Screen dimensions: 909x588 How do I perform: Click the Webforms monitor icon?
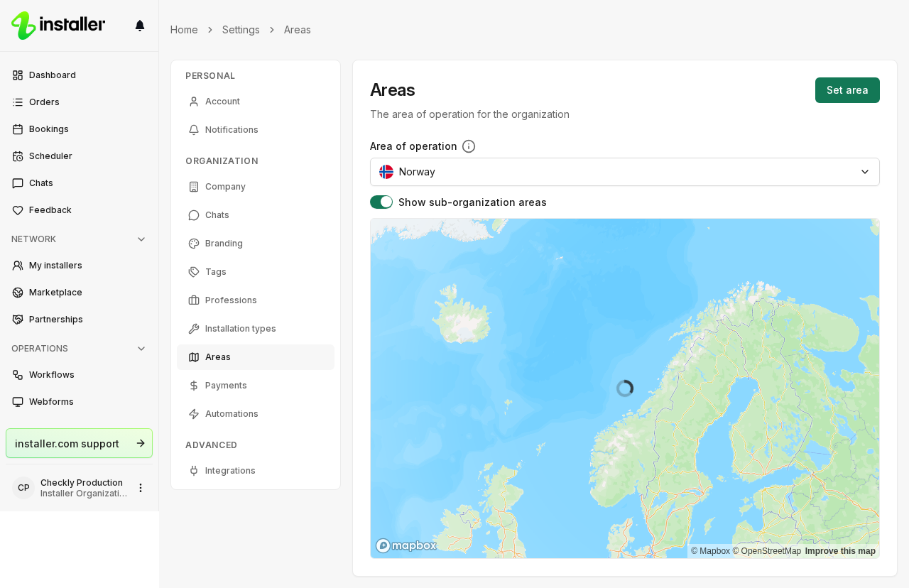click(18, 402)
